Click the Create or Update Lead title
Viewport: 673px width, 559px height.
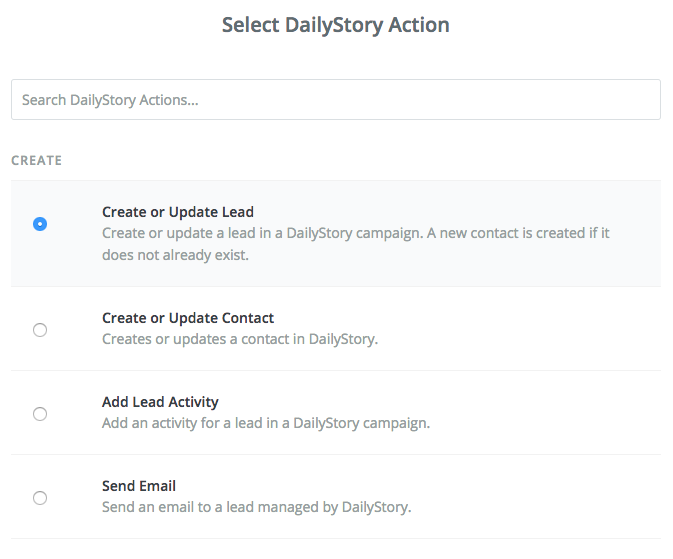click(178, 212)
